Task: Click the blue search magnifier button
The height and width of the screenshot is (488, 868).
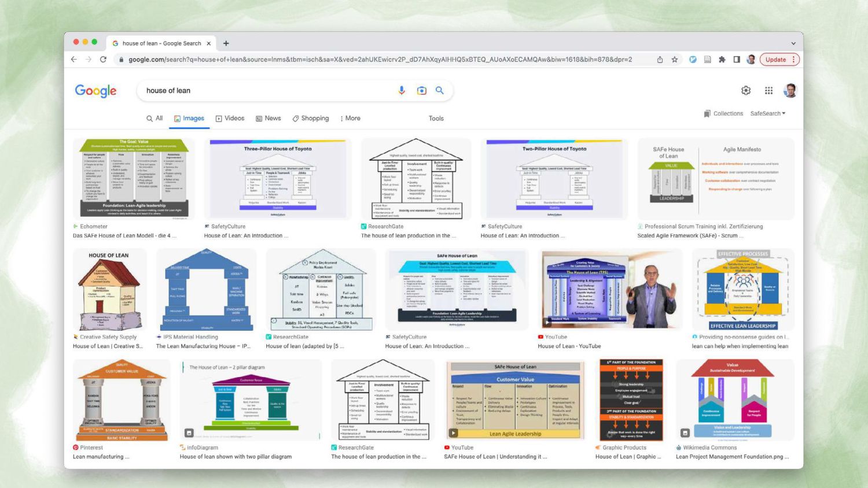Action: [x=440, y=90]
